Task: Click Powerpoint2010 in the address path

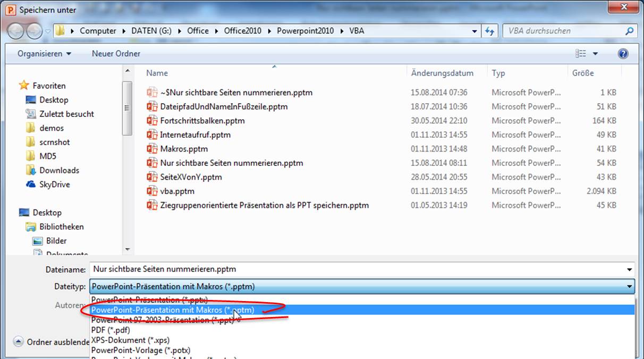Action: (x=306, y=31)
